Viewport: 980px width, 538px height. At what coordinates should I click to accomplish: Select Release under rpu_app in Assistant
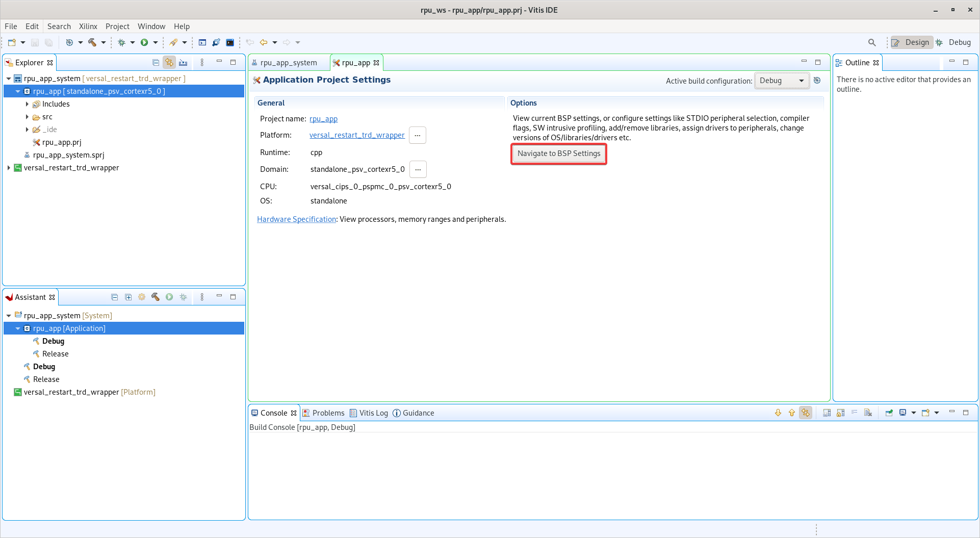point(55,354)
